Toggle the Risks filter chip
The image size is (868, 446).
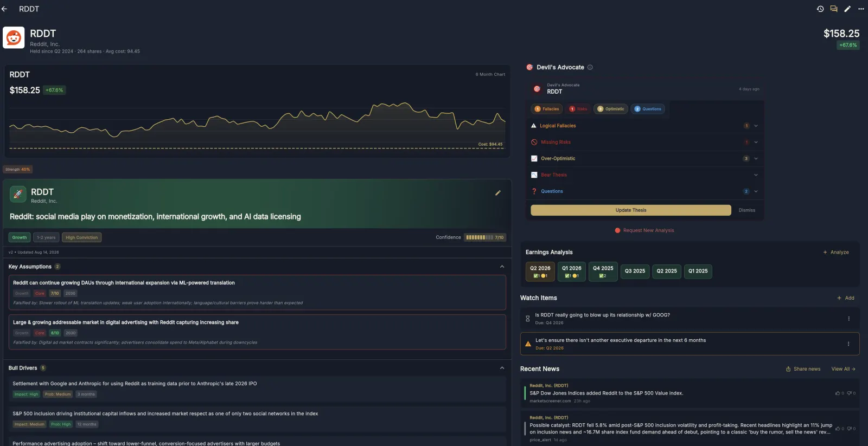[x=578, y=109]
